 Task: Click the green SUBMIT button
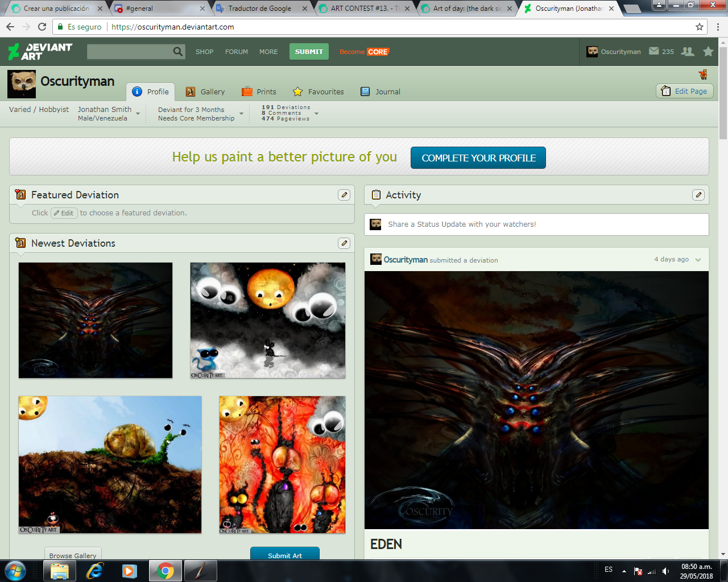pos(309,52)
